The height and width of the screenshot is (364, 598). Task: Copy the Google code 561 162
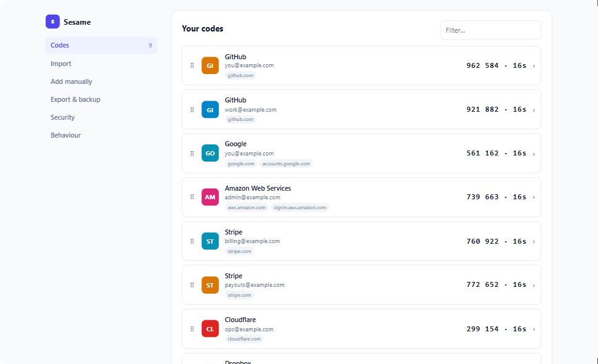pyautogui.click(x=482, y=153)
